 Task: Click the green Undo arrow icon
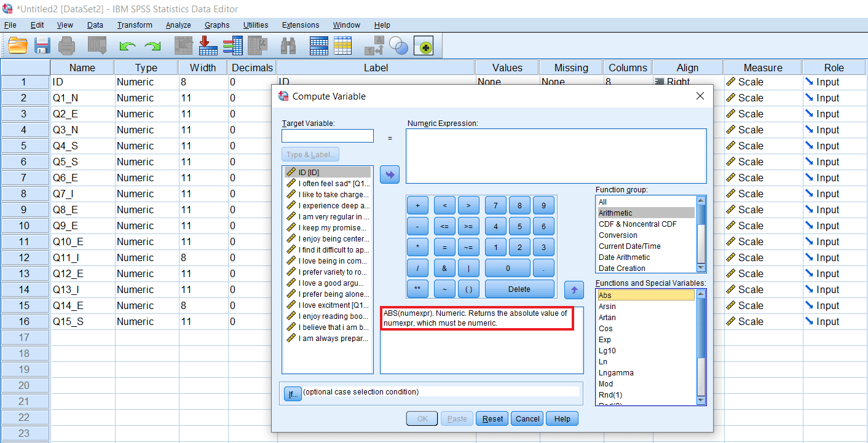(127, 46)
